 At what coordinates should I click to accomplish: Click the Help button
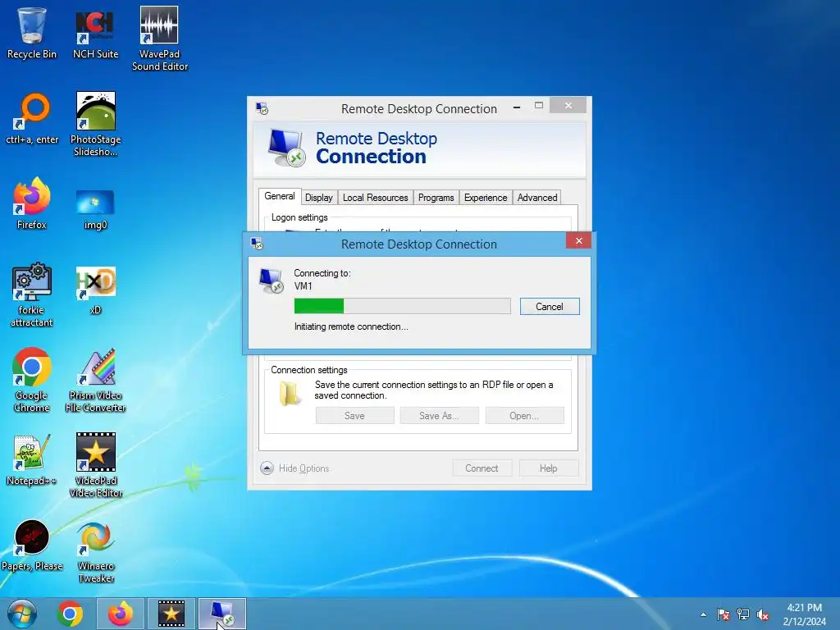coord(549,468)
